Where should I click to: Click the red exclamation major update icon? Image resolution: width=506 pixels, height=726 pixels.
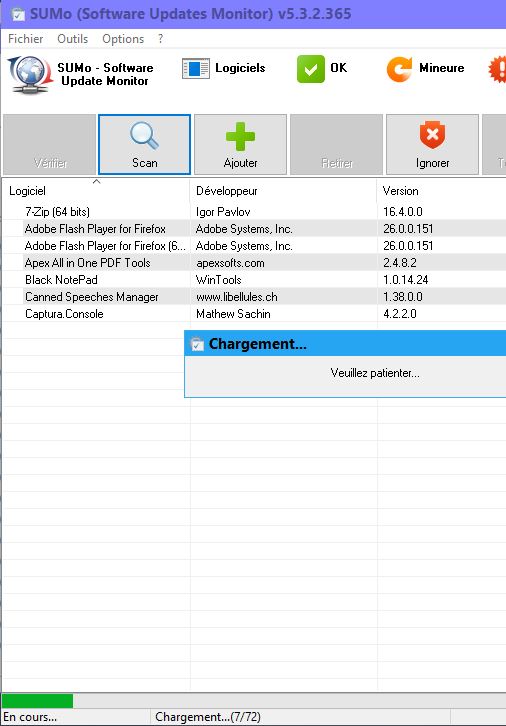coord(497,69)
